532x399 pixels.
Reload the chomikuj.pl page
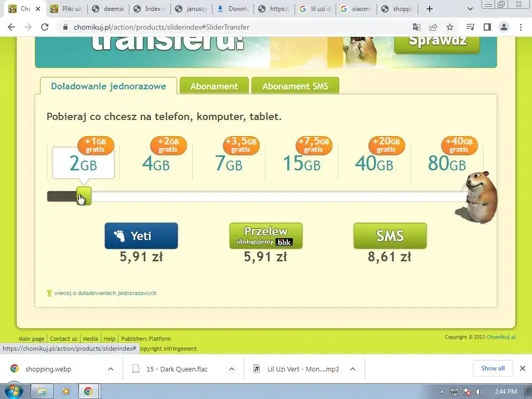(x=45, y=27)
